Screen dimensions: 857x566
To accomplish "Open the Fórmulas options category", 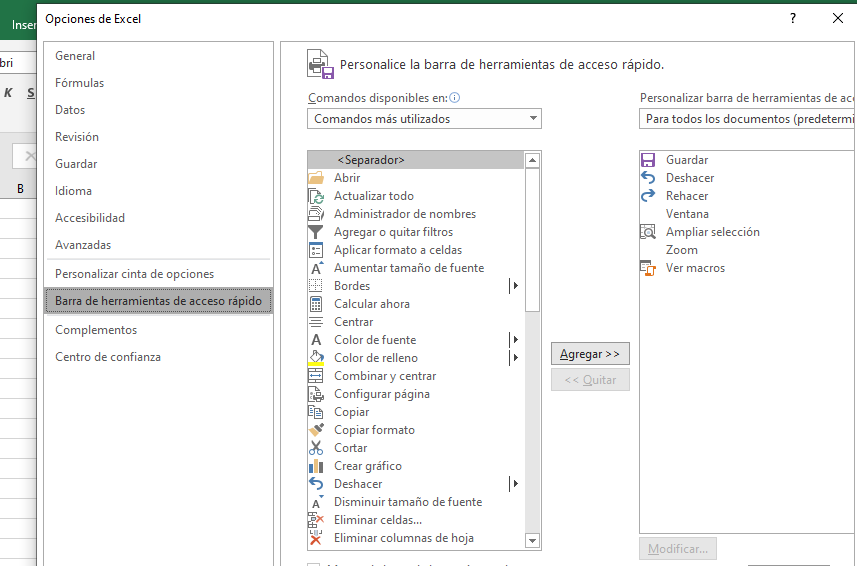I will pyautogui.click(x=79, y=82).
